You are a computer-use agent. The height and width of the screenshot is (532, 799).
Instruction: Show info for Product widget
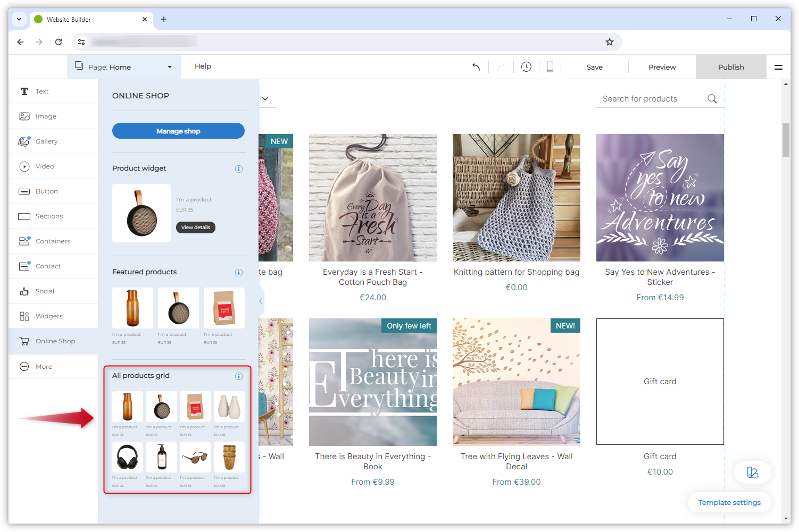tap(239, 169)
